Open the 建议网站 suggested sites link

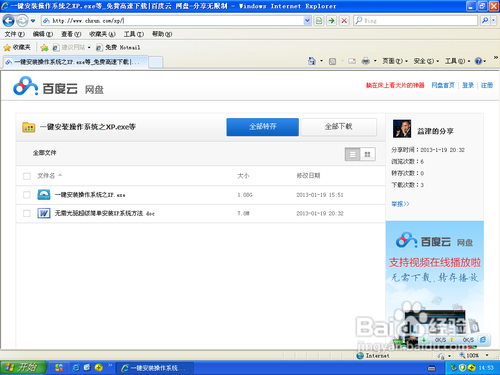click(x=71, y=47)
